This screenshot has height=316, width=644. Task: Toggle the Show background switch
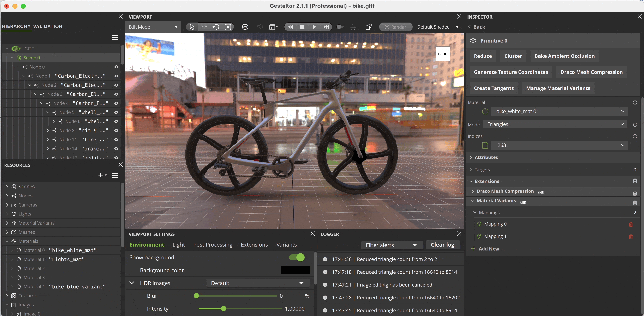[297, 257]
